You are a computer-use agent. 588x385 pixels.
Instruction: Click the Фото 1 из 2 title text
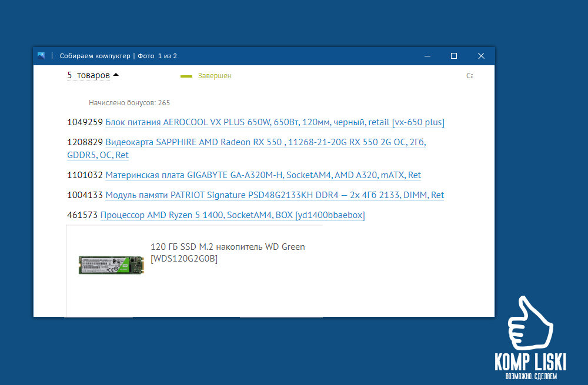(x=158, y=56)
